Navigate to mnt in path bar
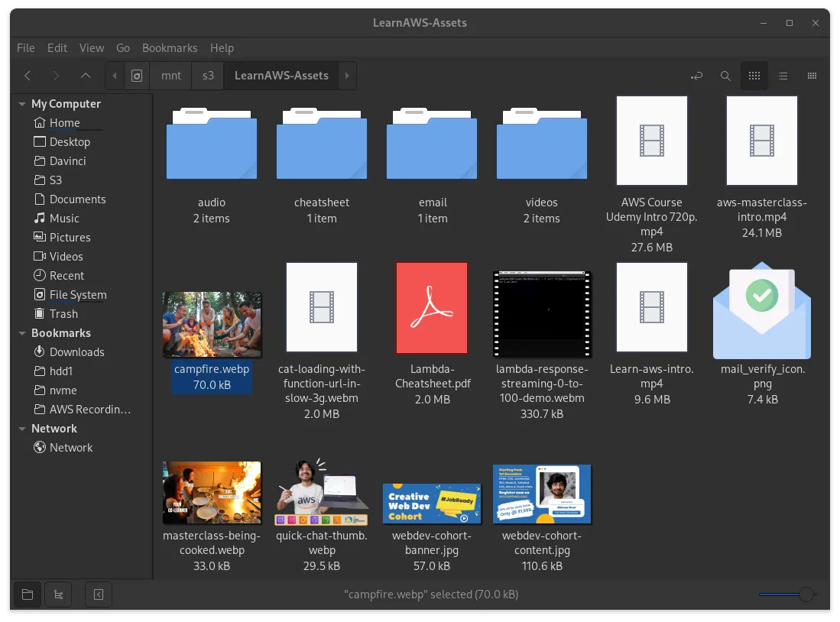 (171, 76)
